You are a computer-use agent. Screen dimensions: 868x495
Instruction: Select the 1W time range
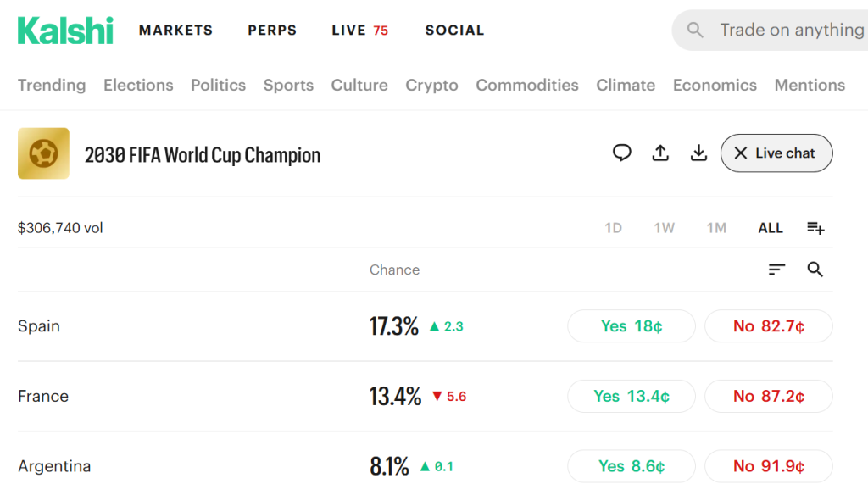pyautogui.click(x=664, y=228)
